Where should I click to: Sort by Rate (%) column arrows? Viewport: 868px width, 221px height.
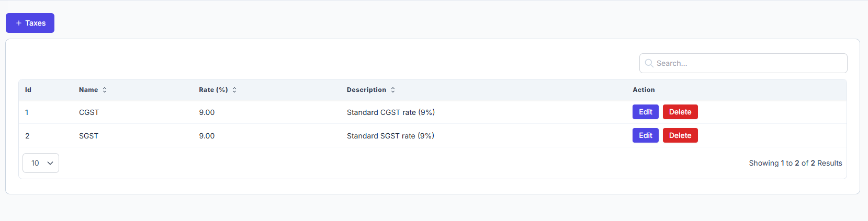234,90
